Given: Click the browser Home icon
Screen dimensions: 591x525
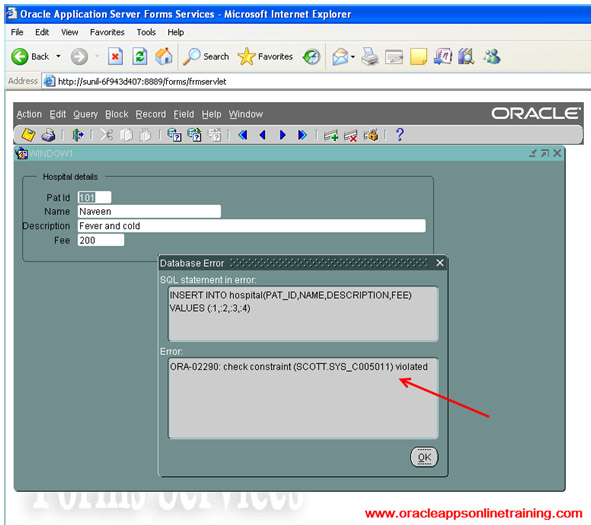Looking at the screenshot, I should (x=164, y=57).
